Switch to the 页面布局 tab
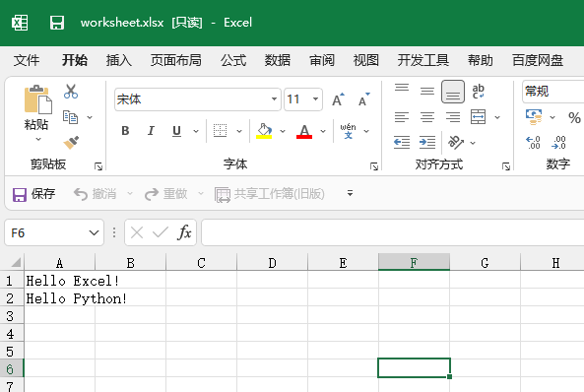The image size is (584, 392). 176,60
